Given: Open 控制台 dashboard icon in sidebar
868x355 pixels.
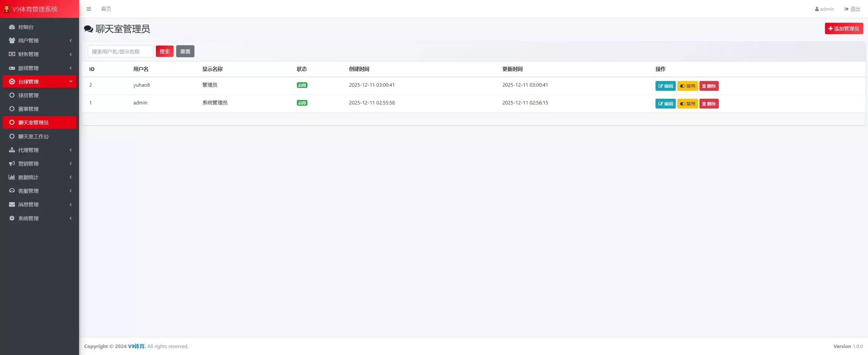Looking at the screenshot, I should 12,27.
